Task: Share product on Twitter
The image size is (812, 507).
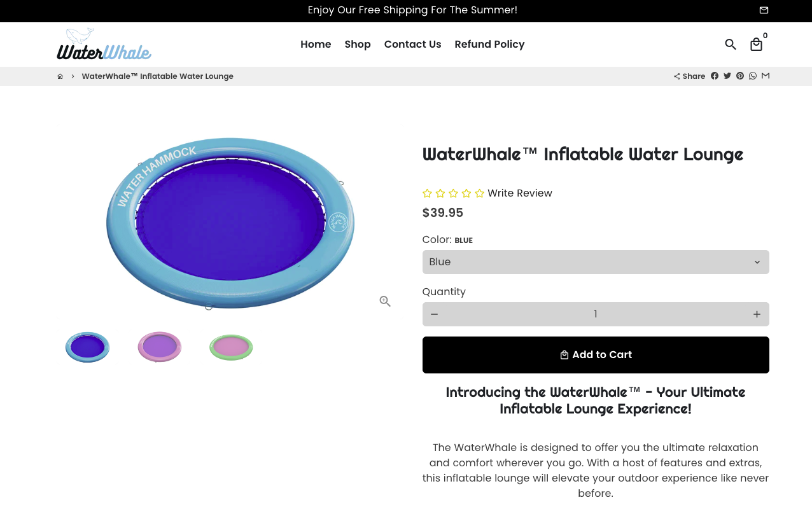Action: 727,76
